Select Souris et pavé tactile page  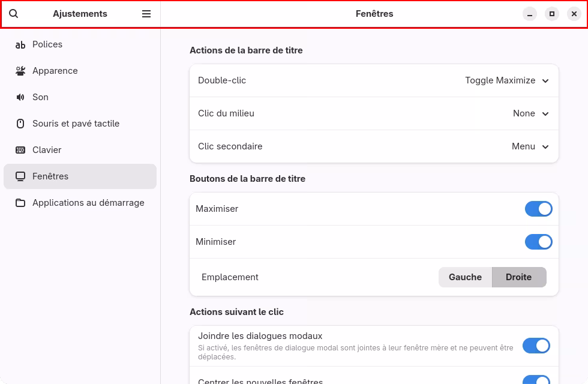80,124
